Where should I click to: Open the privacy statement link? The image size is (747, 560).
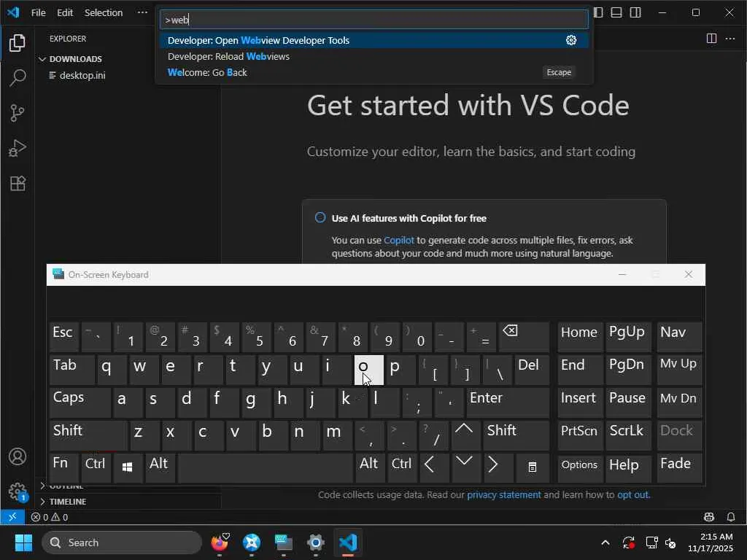click(x=503, y=495)
